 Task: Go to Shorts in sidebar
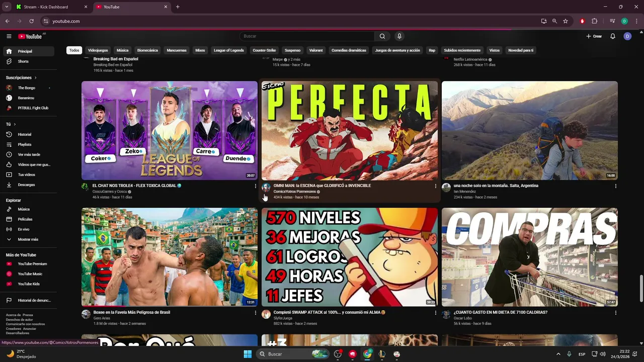(x=29, y=61)
